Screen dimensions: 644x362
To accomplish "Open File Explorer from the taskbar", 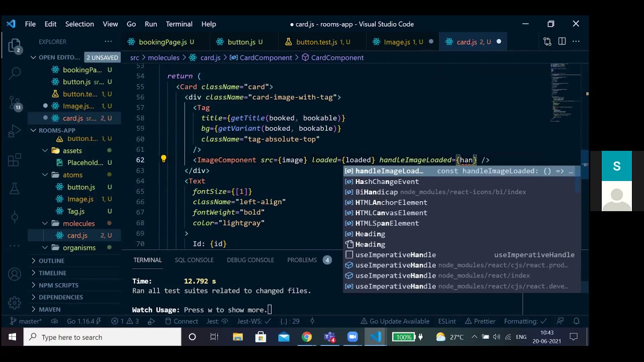I will click(x=237, y=337).
